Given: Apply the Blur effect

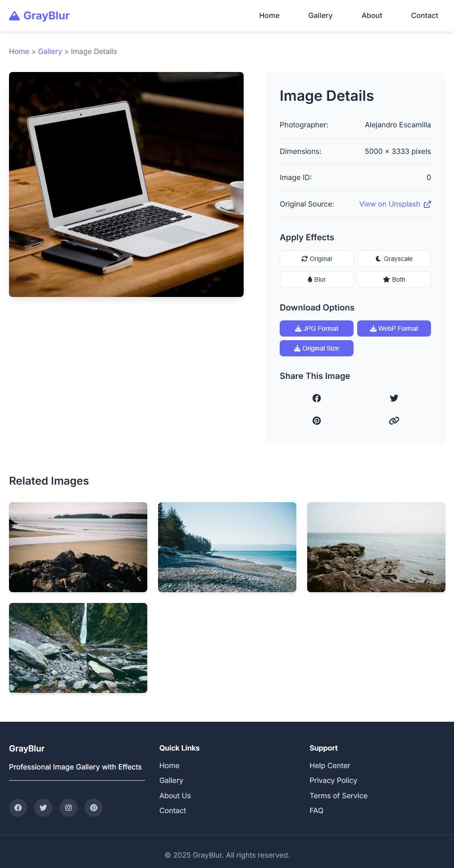Looking at the screenshot, I should 317,279.
